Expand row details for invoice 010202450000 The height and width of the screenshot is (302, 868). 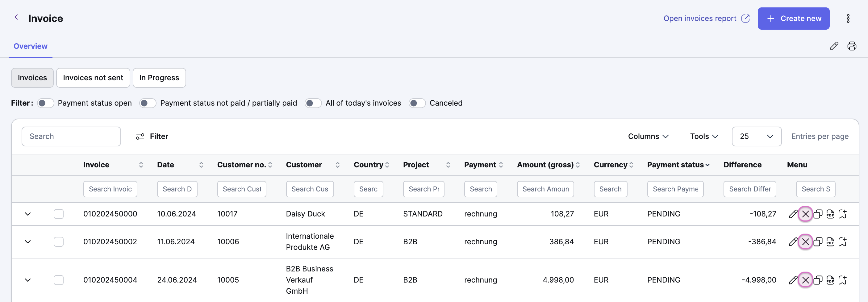click(x=28, y=214)
